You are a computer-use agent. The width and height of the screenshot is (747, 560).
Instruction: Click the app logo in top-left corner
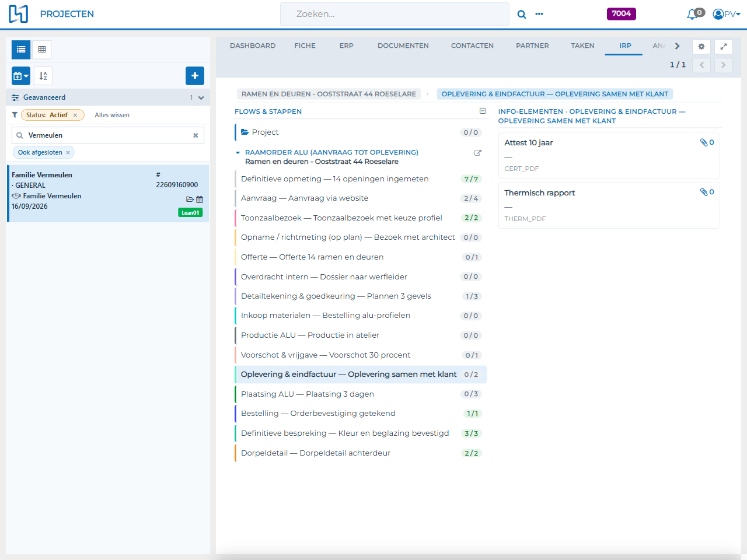click(x=18, y=14)
